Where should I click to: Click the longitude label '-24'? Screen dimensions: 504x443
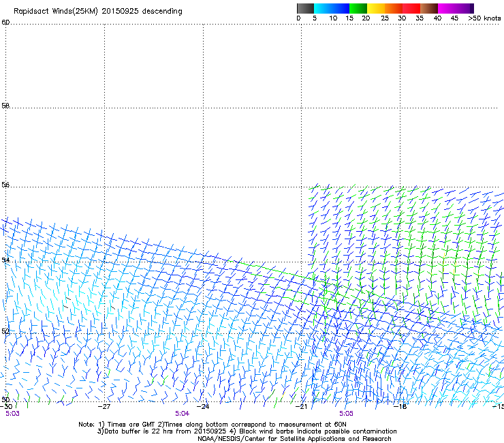pyautogui.click(x=203, y=407)
